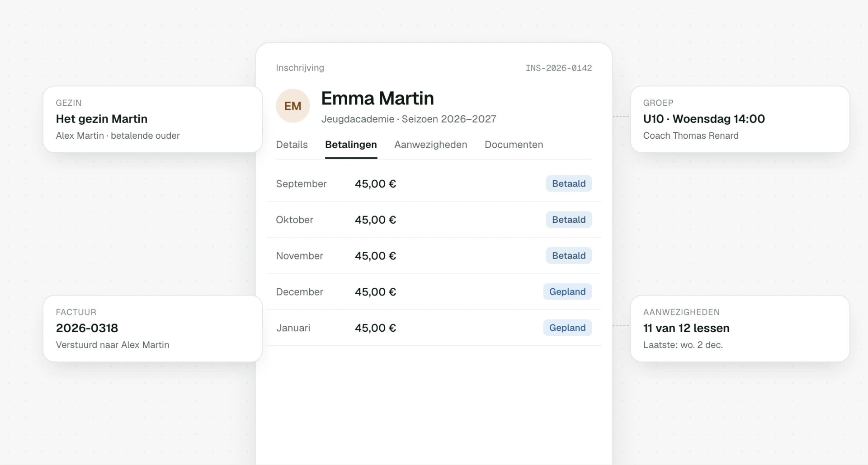Click the 45,00 € amount for September

tap(375, 184)
